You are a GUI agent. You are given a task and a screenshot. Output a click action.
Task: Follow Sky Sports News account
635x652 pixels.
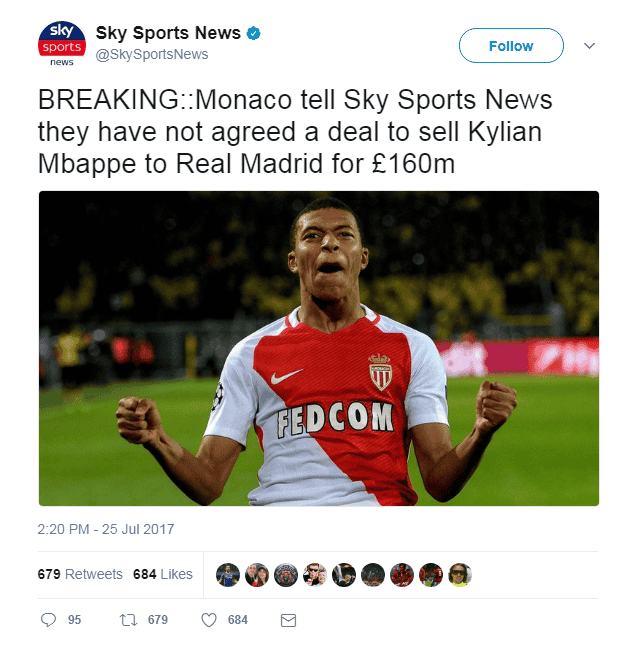coord(511,46)
